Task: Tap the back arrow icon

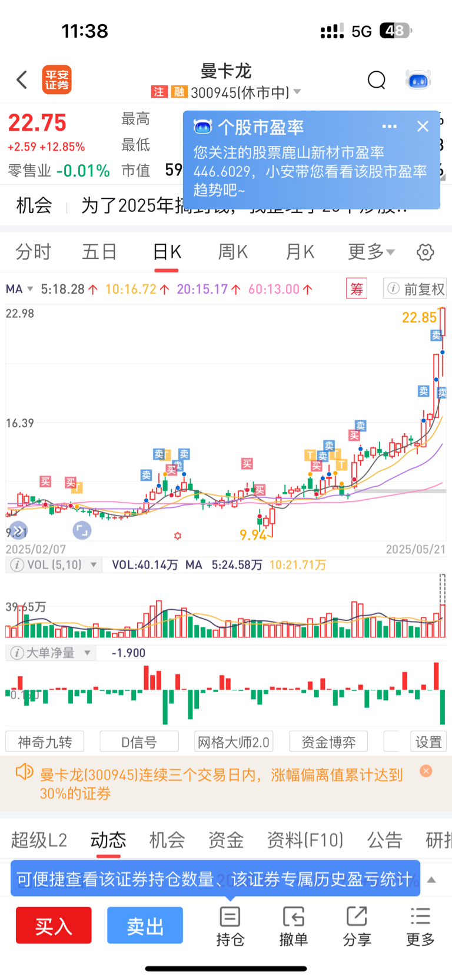Action: [22, 79]
